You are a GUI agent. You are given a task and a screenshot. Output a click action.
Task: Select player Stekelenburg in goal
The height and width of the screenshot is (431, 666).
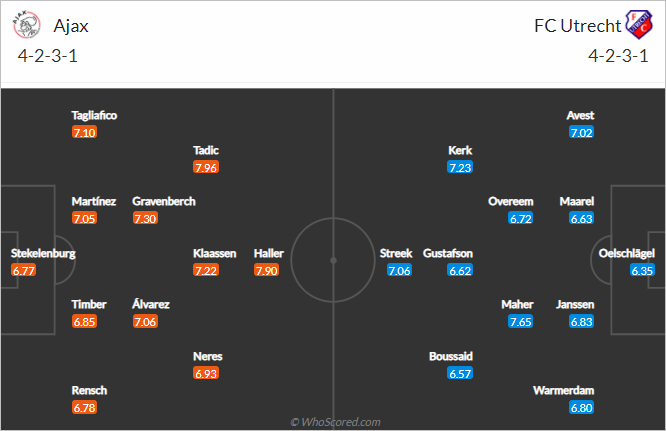point(43,254)
